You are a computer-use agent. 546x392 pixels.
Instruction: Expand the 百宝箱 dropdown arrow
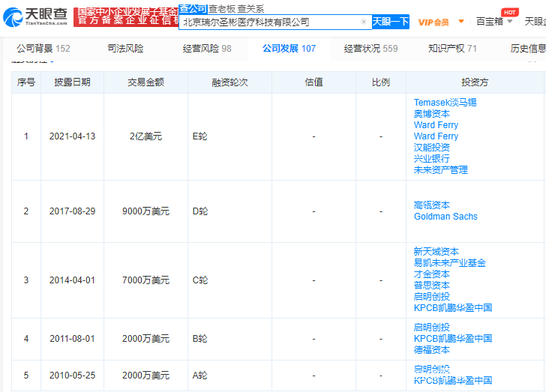[510, 22]
